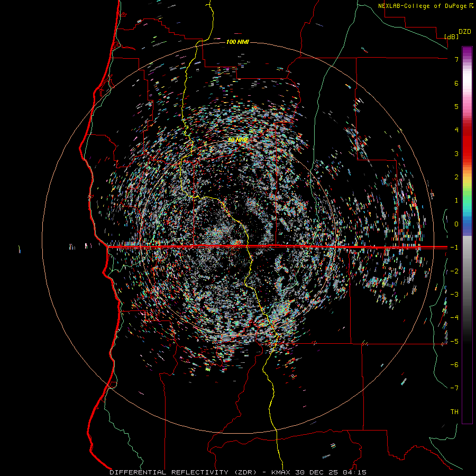Click the -1 value on color scale
The height and width of the screenshot is (476, 476).
pos(454,248)
